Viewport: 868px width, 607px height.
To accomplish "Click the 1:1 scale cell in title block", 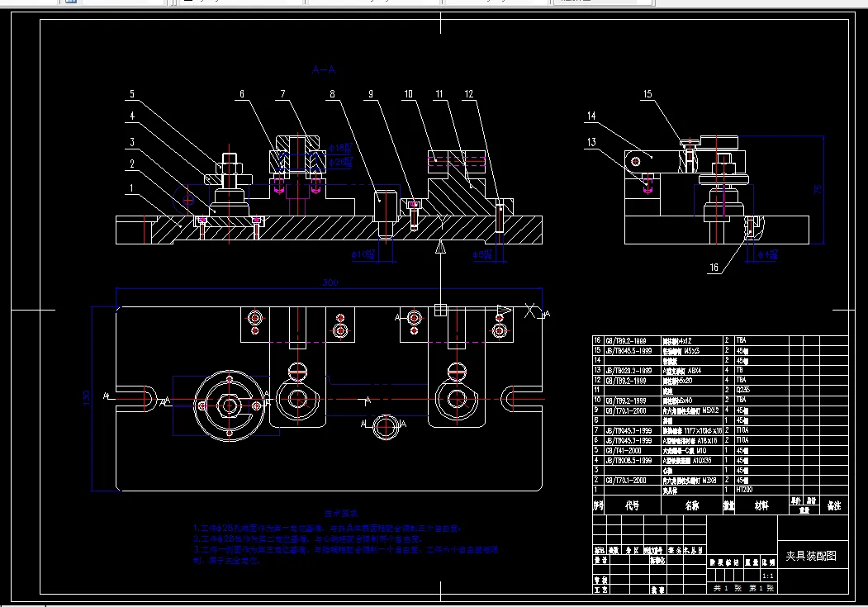I will [x=768, y=576].
